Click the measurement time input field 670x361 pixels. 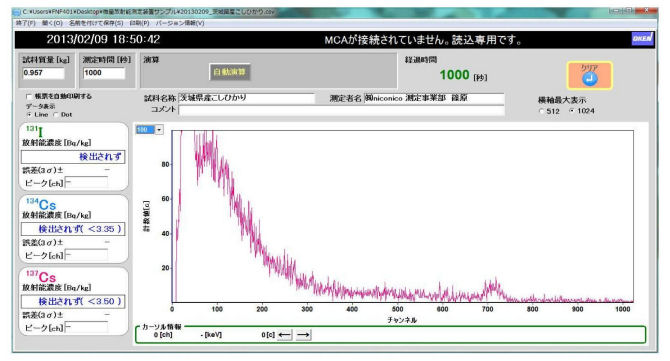click(x=104, y=73)
